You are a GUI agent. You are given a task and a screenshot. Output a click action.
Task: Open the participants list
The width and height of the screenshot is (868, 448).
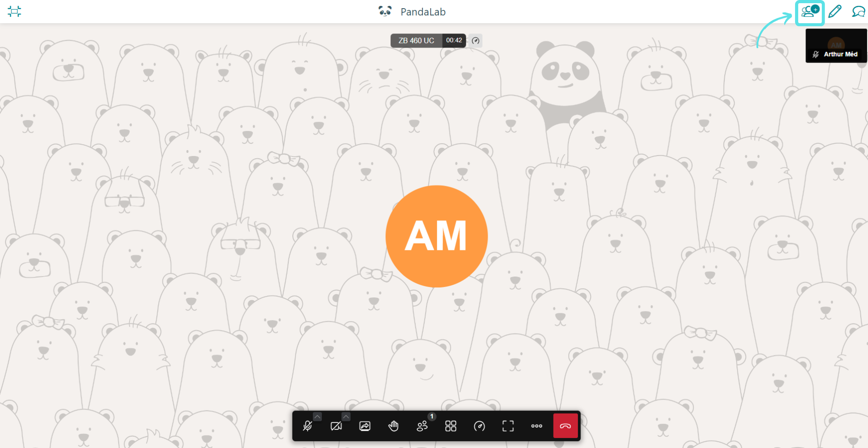pos(422,426)
